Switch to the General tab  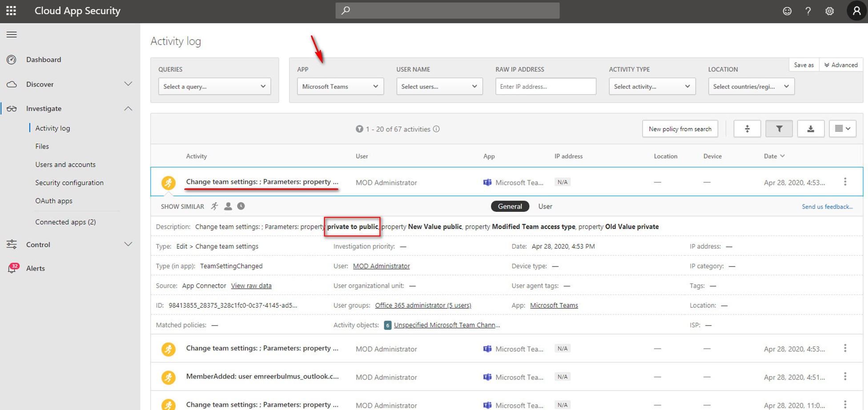pos(510,206)
